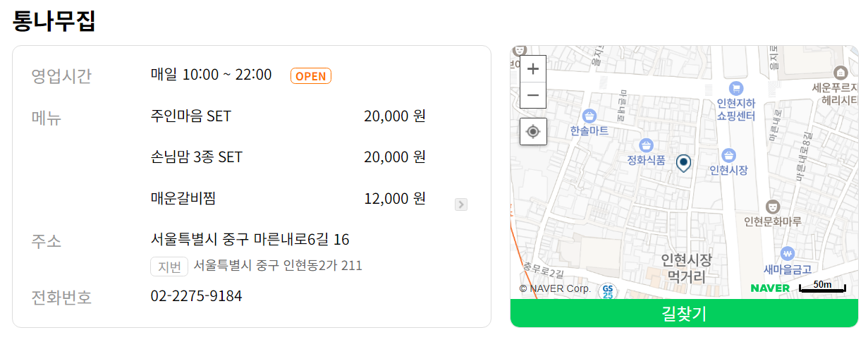The height and width of the screenshot is (342, 868).
Task: Zoom out of the map with minus button
Action: point(533,95)
